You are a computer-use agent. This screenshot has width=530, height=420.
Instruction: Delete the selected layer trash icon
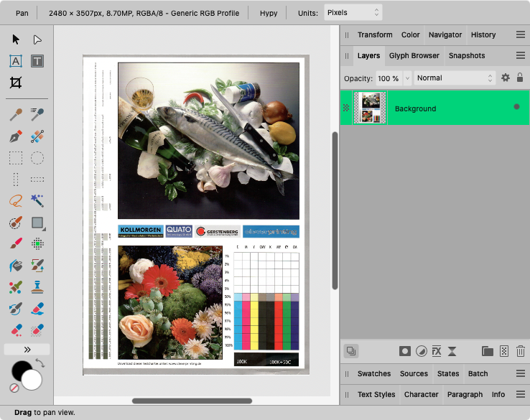[521, 351]
